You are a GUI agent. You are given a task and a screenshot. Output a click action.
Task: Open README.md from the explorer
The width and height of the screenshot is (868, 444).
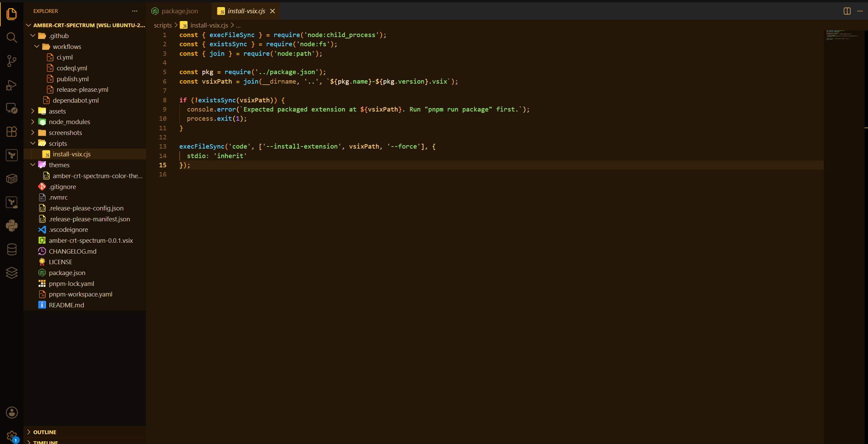[x=85, y=305]
